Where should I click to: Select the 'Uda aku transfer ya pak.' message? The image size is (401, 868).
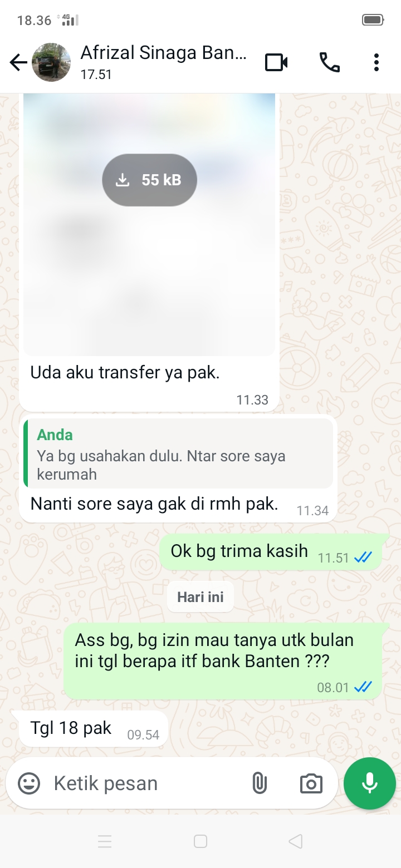(x=125, y=373)
